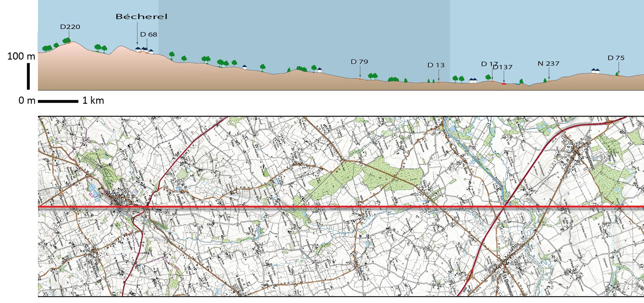Click the red transect line across the map

tap(341, 207)
